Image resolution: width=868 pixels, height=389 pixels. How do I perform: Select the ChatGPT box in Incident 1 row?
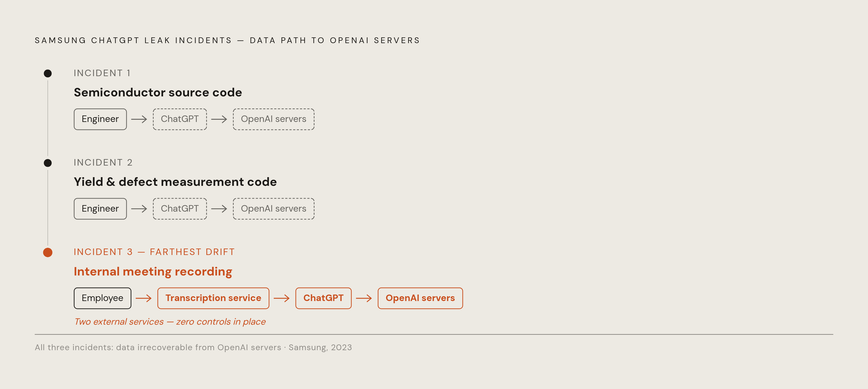[x=180, y=119]
